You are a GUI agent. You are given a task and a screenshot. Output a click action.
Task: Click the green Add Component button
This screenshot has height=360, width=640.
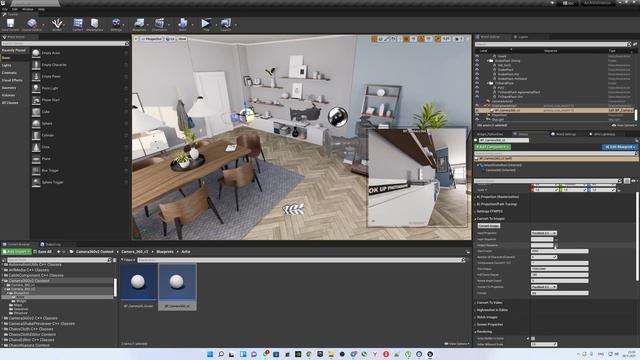(492, 147)
